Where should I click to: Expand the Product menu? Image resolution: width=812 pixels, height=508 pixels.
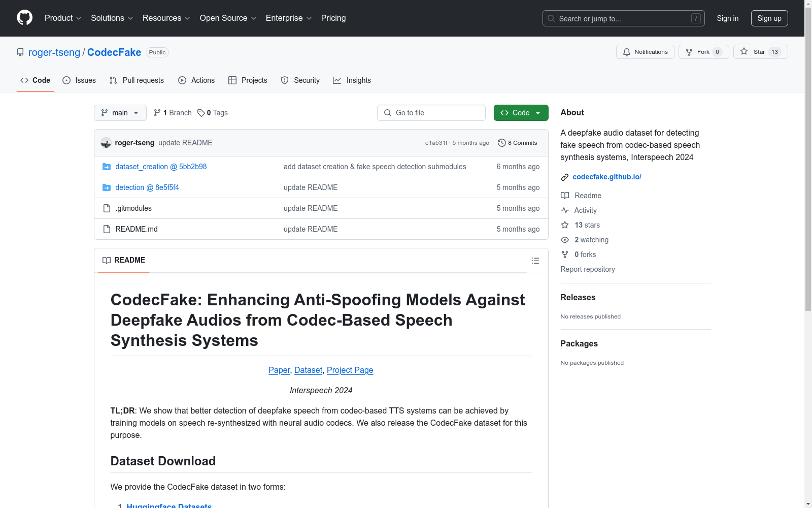pos(63,18)
